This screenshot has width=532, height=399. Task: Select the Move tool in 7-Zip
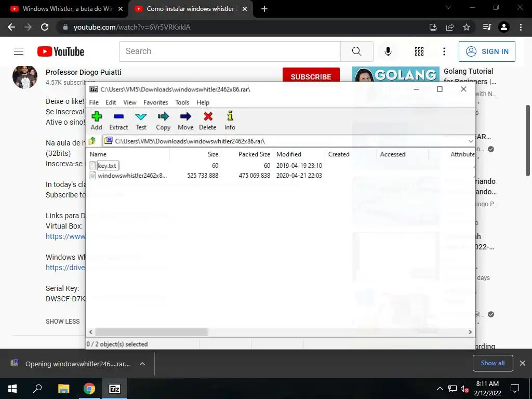tap(185, 121)
